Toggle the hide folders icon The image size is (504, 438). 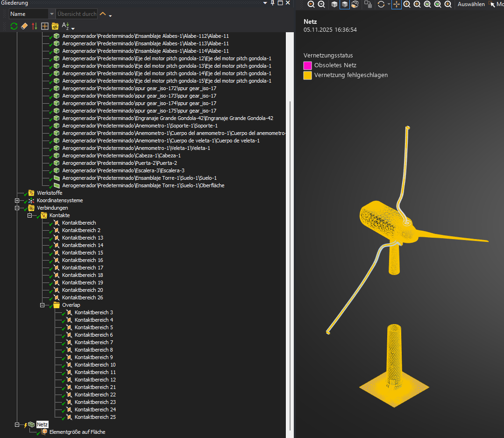click(55, 26)
